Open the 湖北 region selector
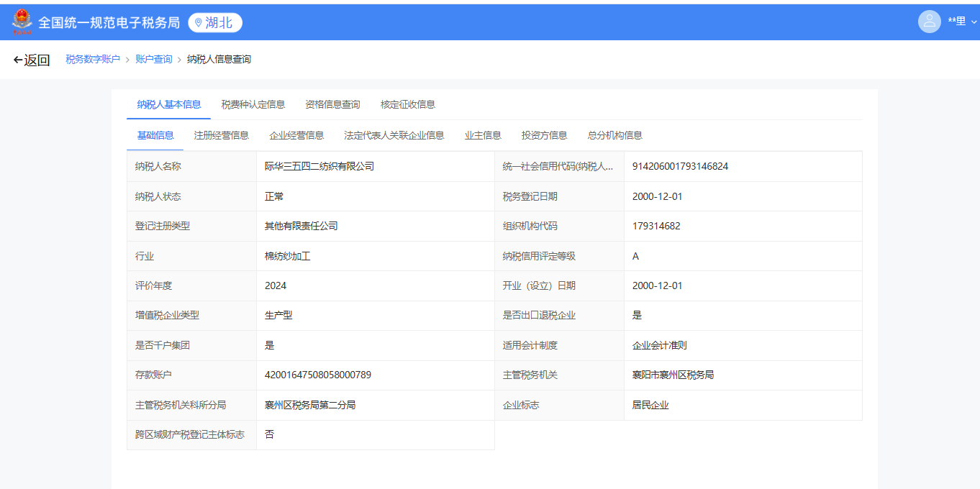This screenshot has height=489, width=980. (215, 23)
